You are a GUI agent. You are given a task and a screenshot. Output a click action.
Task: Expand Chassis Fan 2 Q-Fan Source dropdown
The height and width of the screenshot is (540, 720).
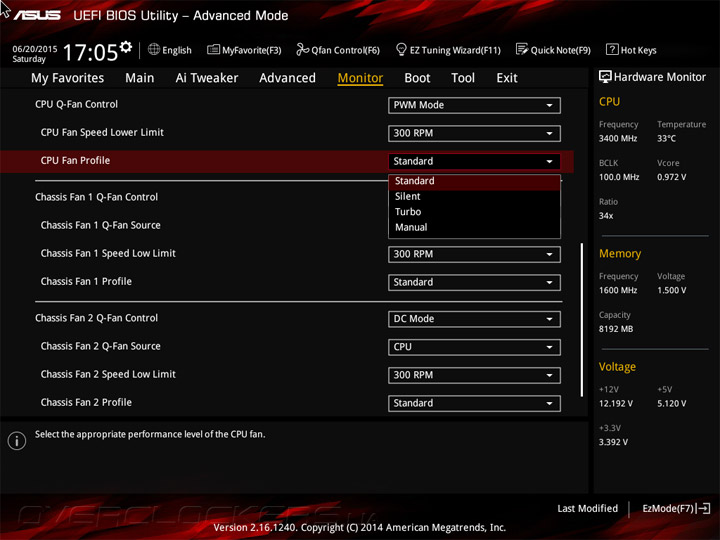click(474, 347)
